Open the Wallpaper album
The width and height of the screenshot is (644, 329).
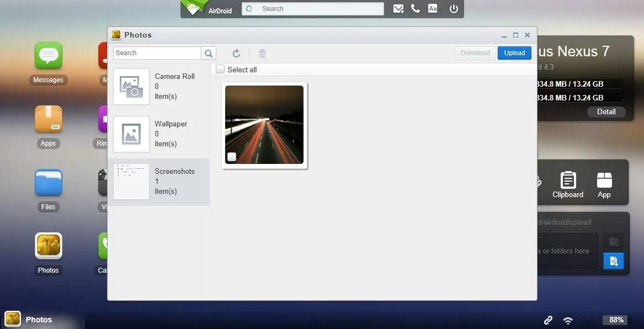159,134
